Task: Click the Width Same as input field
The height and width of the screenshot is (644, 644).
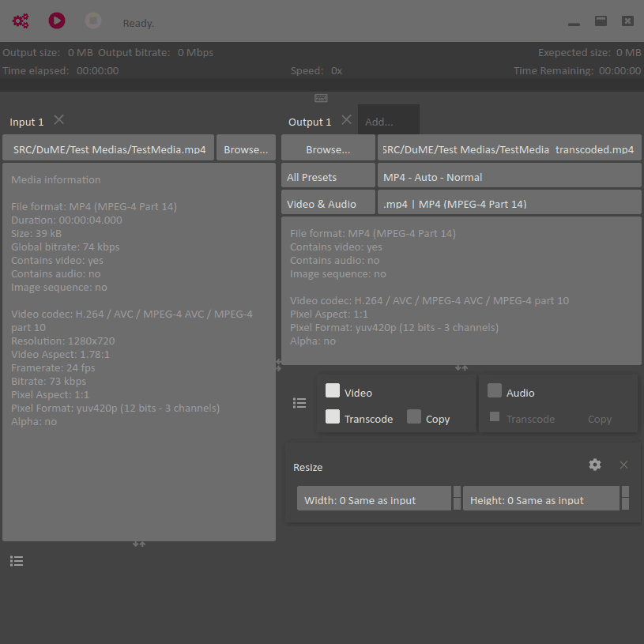Action: point(374,500)
